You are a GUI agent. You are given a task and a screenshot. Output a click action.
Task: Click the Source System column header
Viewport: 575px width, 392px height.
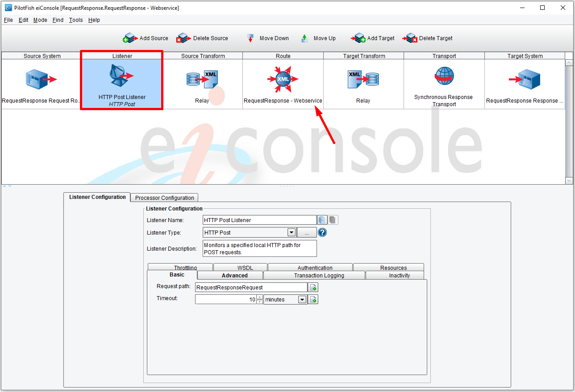42,56
